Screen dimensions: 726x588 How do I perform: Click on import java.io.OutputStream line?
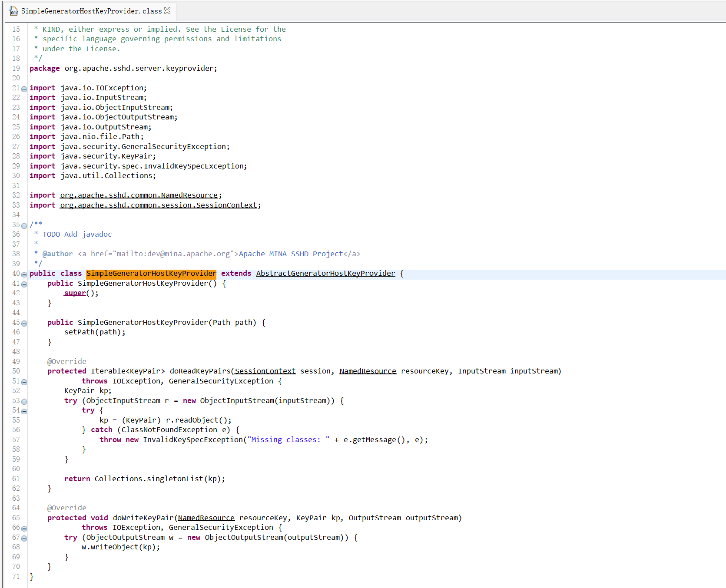click(x=90, y=127)
